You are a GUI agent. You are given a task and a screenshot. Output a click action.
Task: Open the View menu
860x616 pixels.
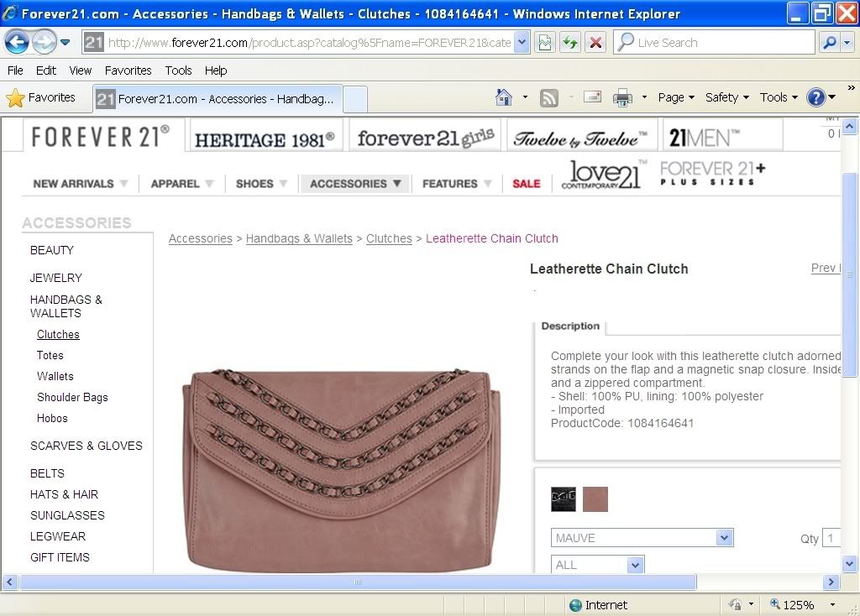point(80,70)
